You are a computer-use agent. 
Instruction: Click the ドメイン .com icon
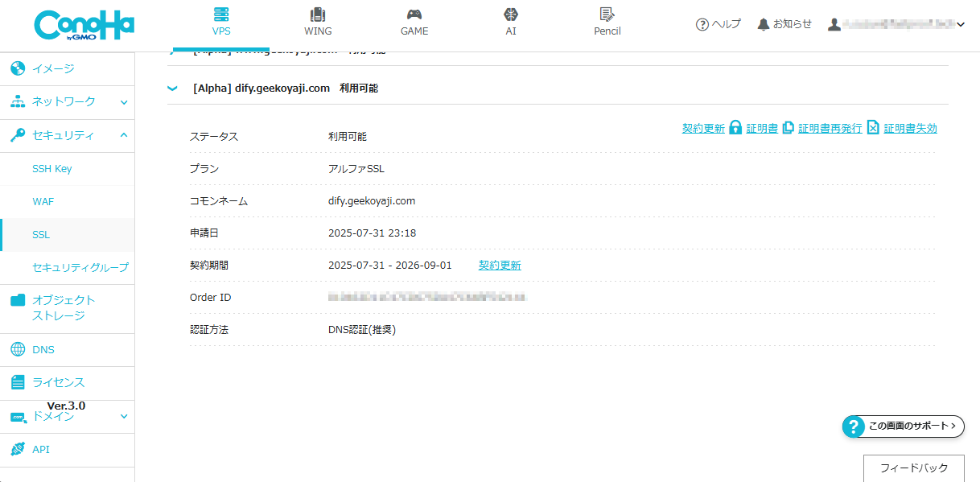point(18,417)
